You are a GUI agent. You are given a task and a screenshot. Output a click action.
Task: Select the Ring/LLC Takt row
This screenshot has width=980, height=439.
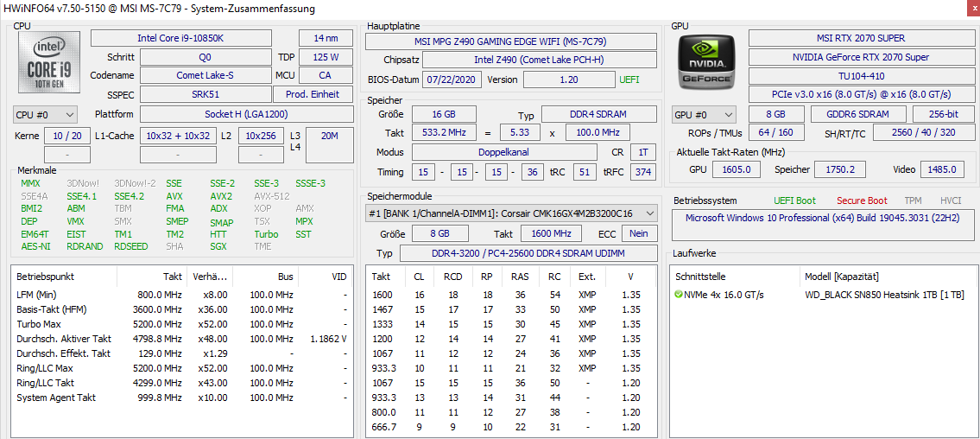click(182, 383)
